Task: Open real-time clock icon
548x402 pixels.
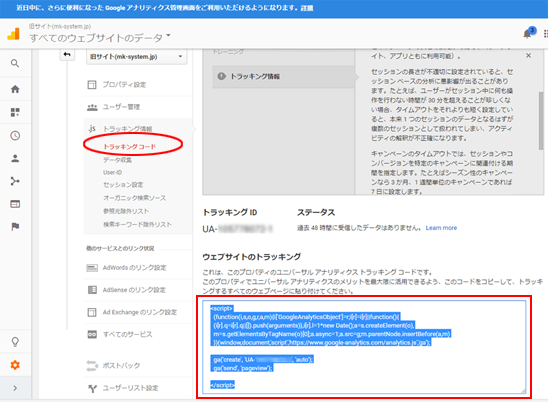Action: [15, 136]
